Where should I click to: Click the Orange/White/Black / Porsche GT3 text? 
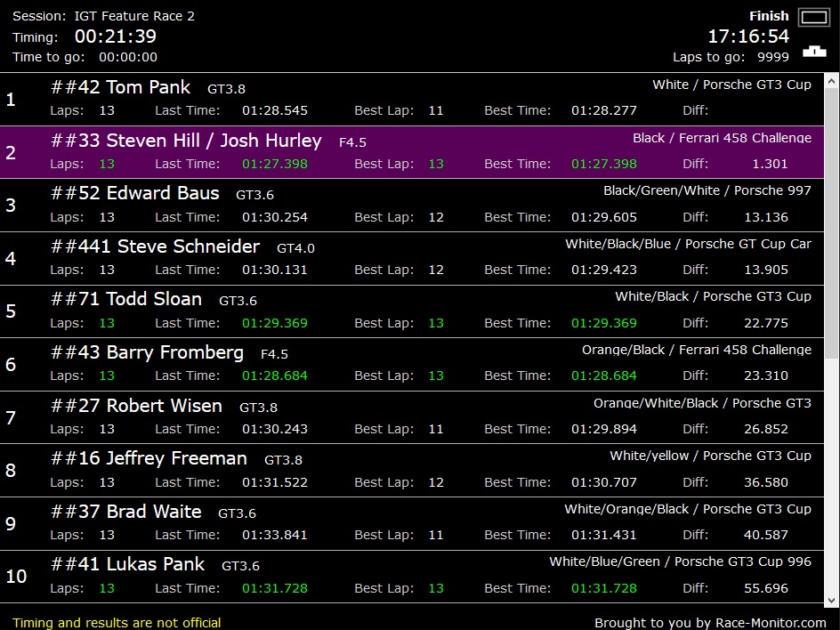click(x=702, y=403)
